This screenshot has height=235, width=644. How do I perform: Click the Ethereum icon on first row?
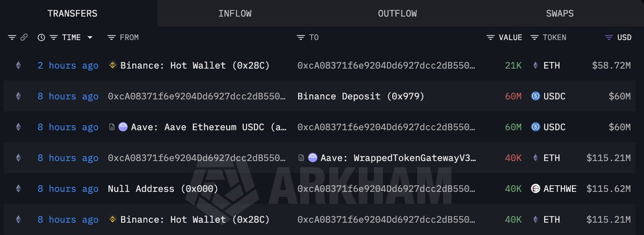[18, 65]
